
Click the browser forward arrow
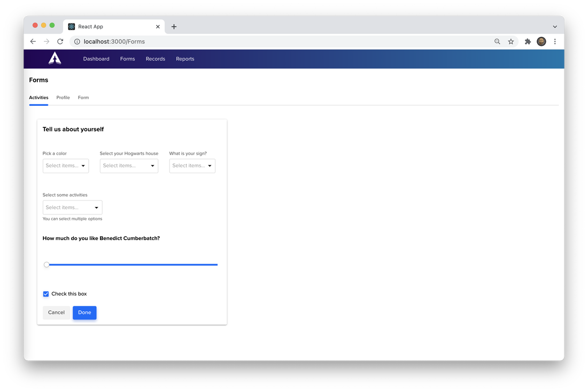click(x=47, y=42)
